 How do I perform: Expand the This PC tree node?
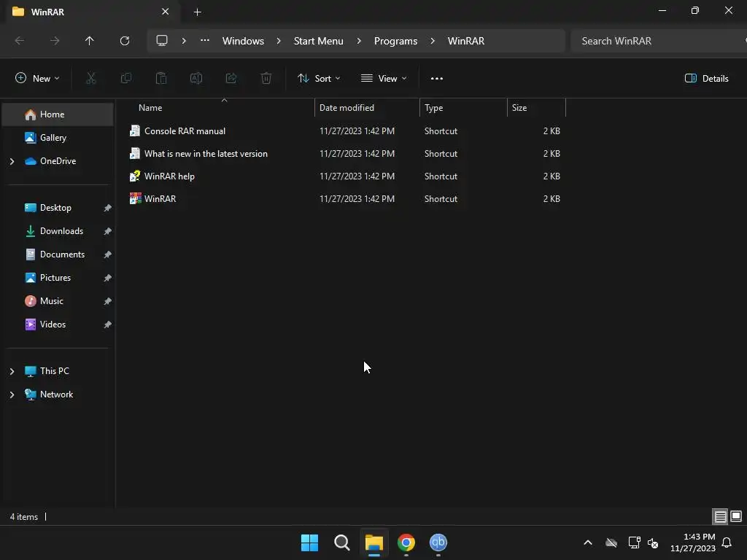tap(12, 371)
